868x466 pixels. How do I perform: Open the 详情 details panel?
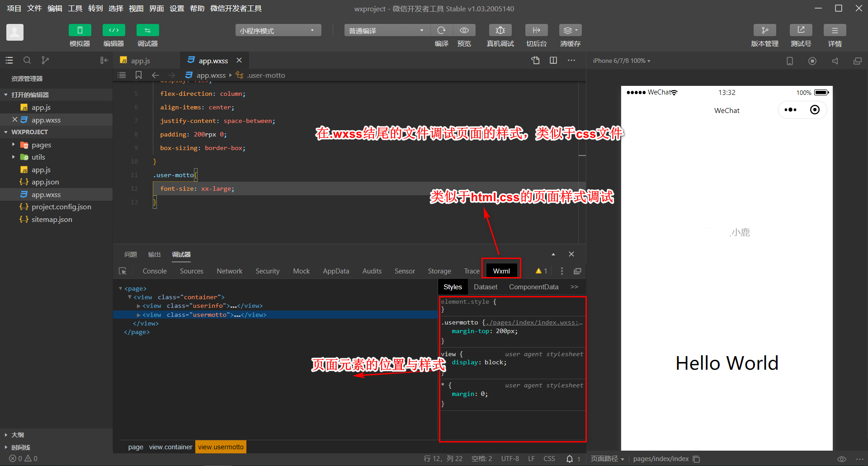click(835, 30)
